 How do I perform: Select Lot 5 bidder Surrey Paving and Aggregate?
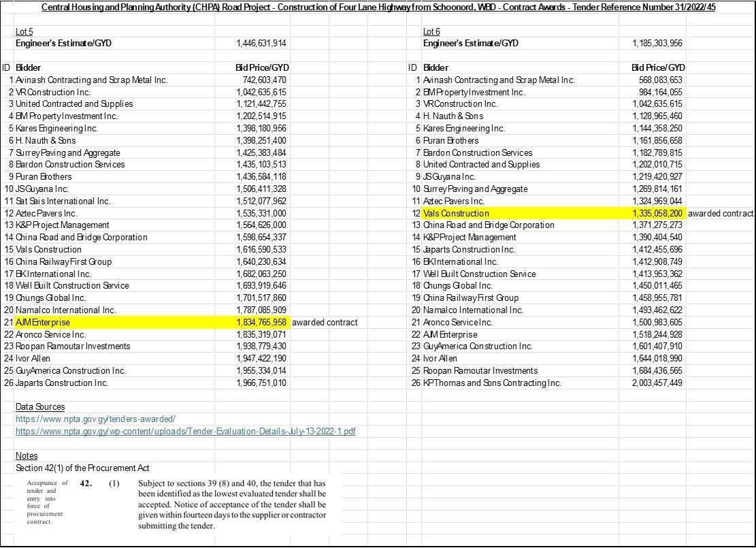[68, 153]
